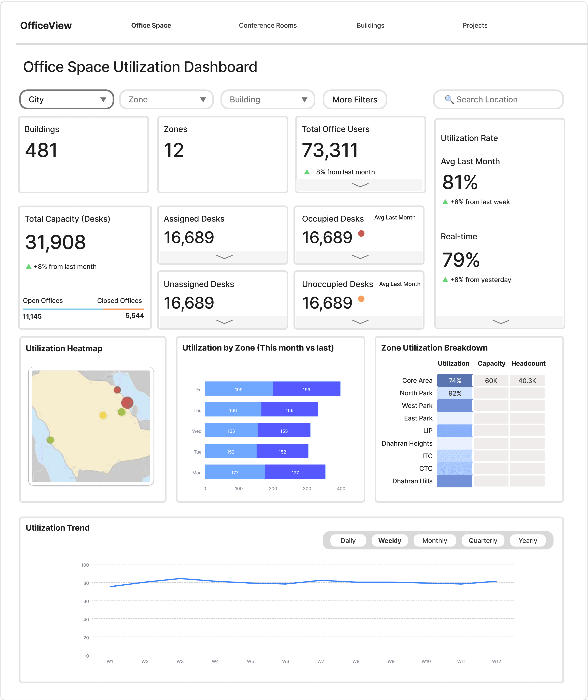Click the orange Unoccupied Desks status dot

click(x=361, y=299)
